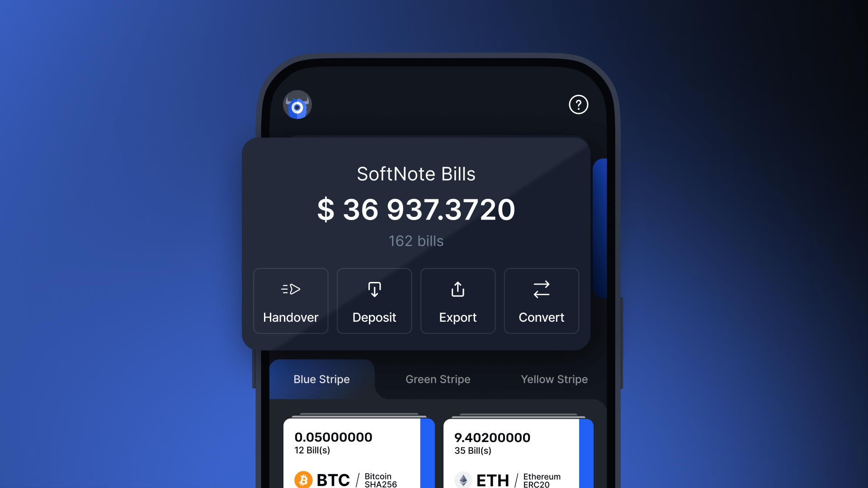
Task: Switch to the Green Stripe tab
Action: [438, 379]
